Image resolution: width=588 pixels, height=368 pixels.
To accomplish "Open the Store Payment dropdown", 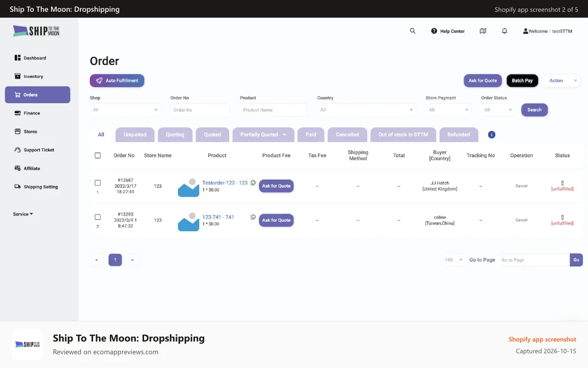I will click(x=448, y=110).
